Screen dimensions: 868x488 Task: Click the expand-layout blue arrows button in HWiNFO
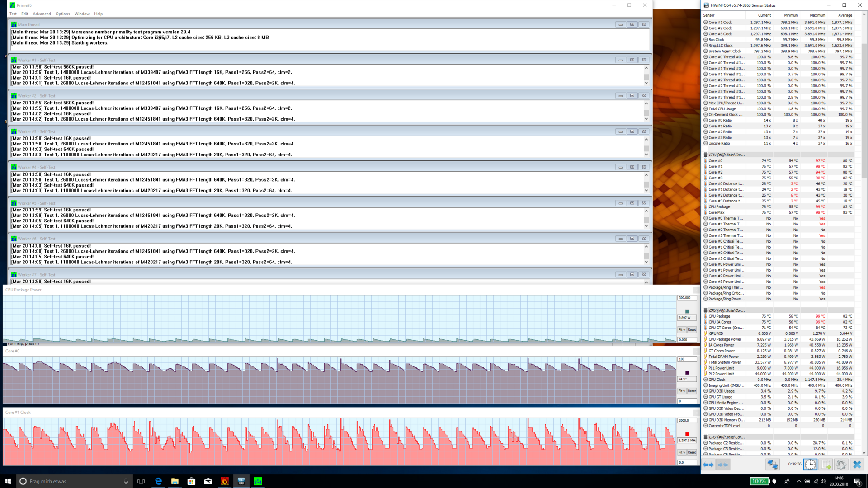coord(708,465)
